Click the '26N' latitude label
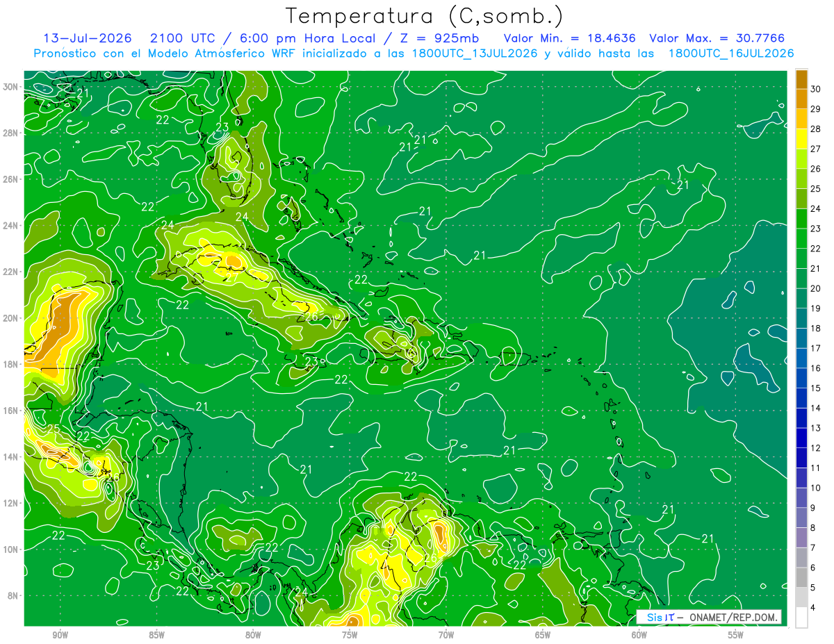 [10, 179]
